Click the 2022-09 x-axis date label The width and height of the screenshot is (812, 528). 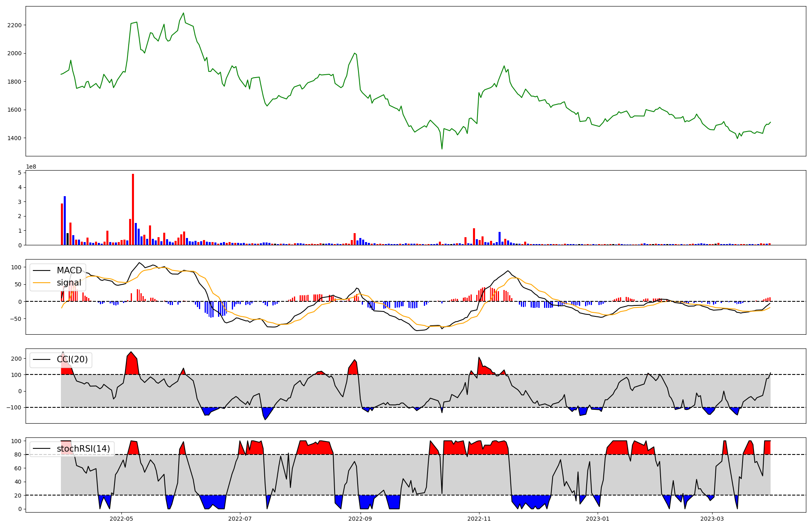pyautogui.click(x=360, y=519)
